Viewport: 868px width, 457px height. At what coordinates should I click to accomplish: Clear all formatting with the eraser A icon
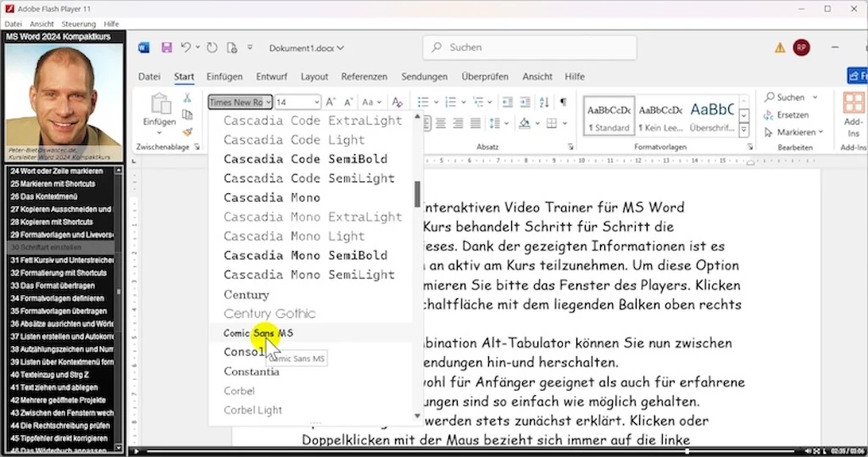click(x=397, y=102)
